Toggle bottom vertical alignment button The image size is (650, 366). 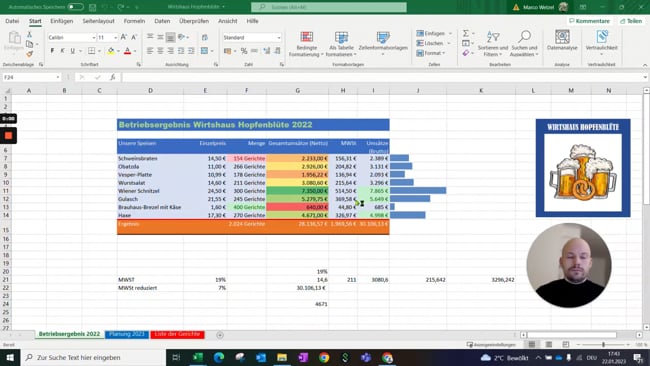coord(170,37)
